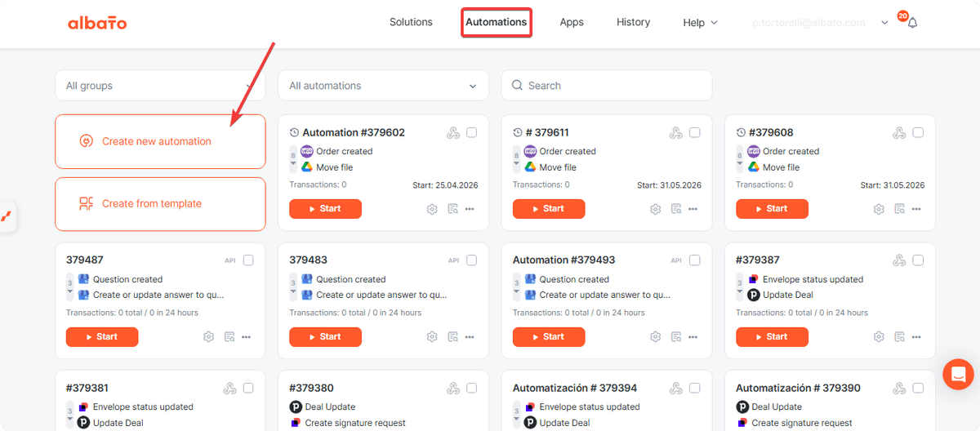
Task: Open the log icon on # 379611 card
Action: (676, 209)
